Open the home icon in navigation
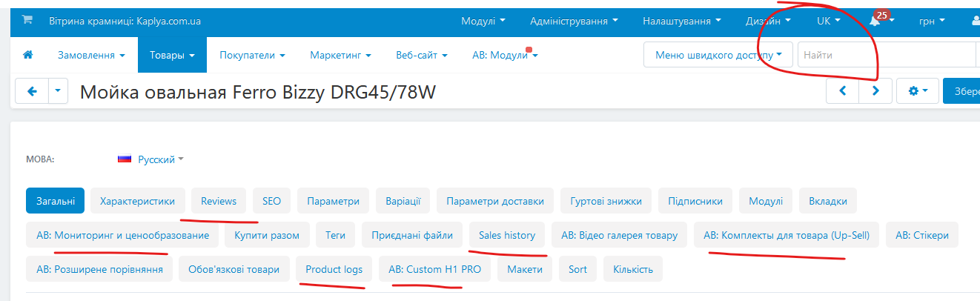 point(28,55)
